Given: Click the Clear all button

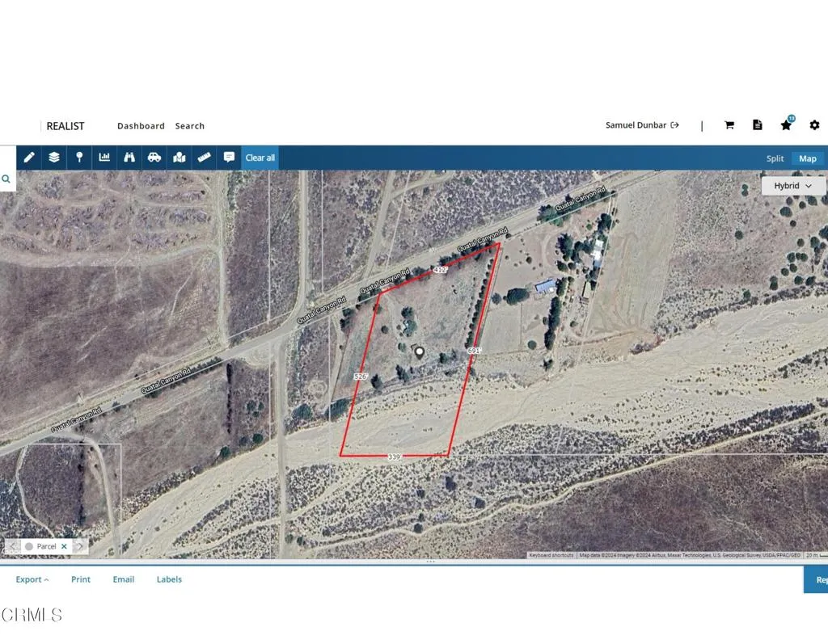Looking at the screenshot, I should (260, 158).
